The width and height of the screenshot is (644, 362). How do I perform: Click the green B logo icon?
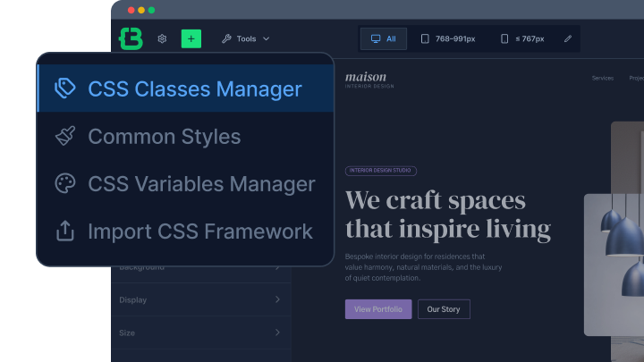tap(131, 39)
